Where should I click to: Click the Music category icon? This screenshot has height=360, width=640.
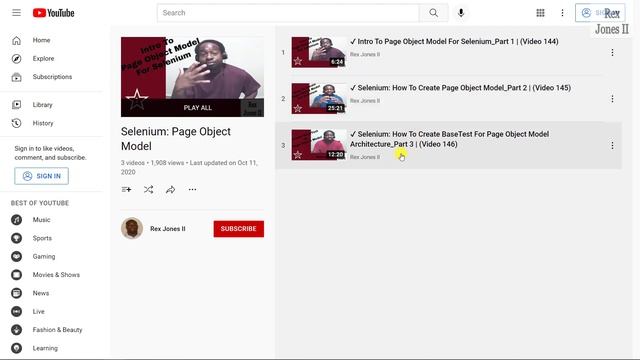[x=16, y=220]
